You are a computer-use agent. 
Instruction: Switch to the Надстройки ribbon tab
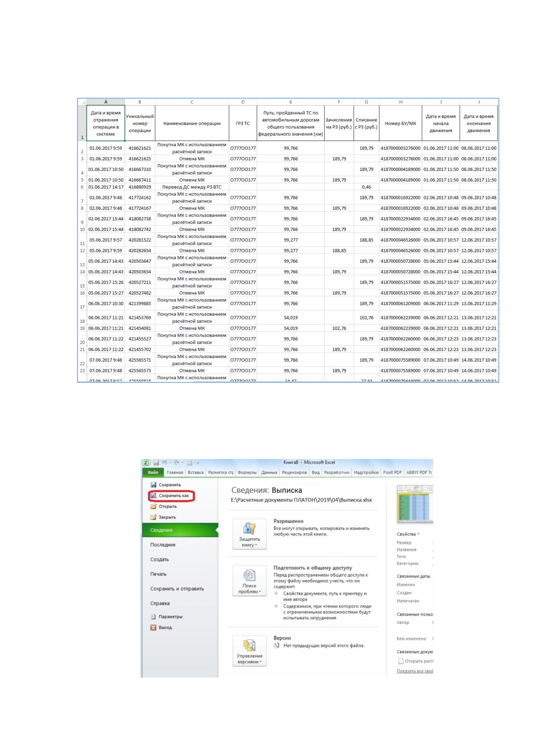point(366,472)
